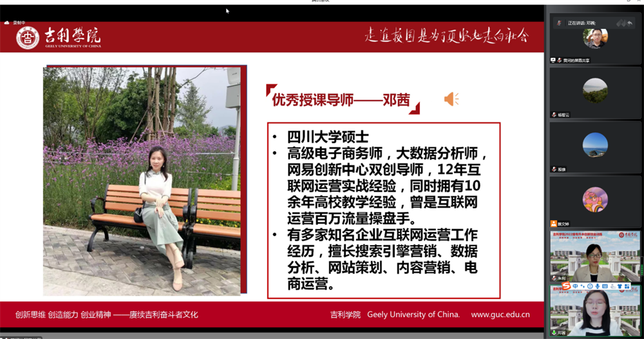This screenshot has width=644, height=339.
Task: Select the misty mountain landscape avatar
Action: (595, 90)
